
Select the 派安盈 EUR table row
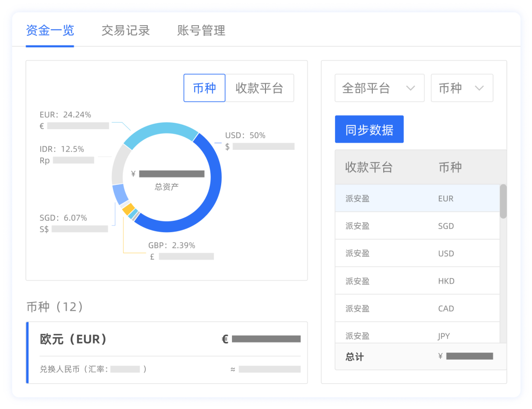click(417, 198)
